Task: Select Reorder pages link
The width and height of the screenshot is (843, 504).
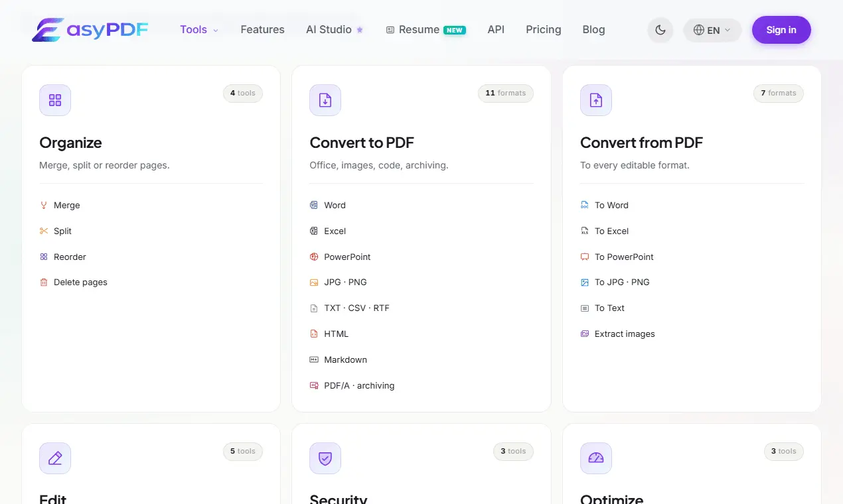Action: coord(70,257)
